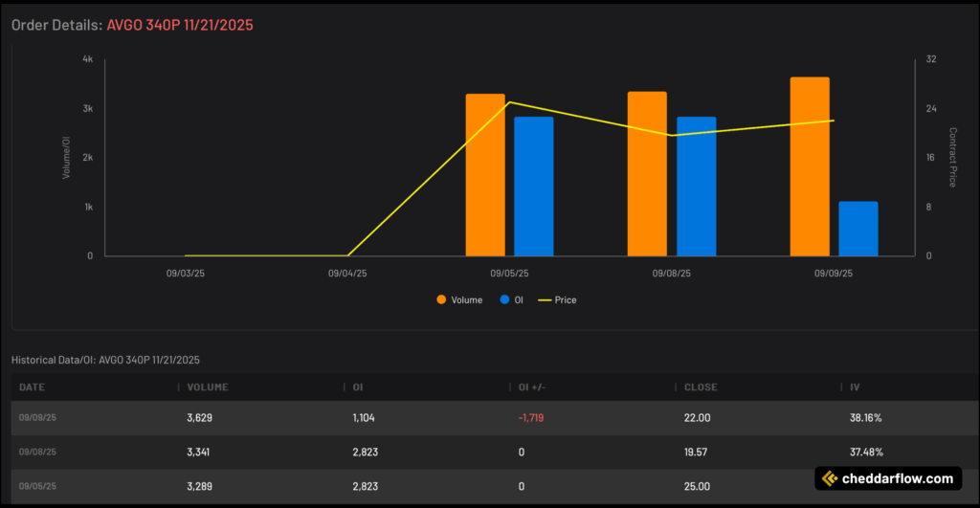Viewport: 980px width, 508px height.
Task: Click volume value 3,341
Action: [x=198, y=452]
